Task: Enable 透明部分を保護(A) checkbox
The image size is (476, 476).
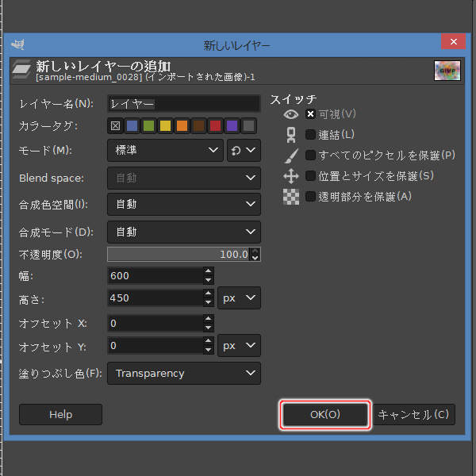Action: point(310,197)
